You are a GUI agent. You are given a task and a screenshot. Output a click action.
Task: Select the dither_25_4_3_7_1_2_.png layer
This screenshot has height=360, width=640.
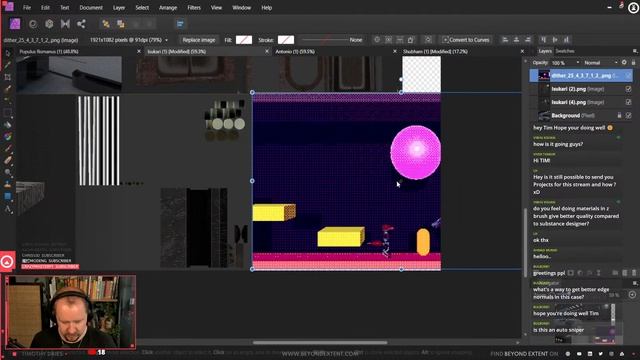(x=581, y=76)
